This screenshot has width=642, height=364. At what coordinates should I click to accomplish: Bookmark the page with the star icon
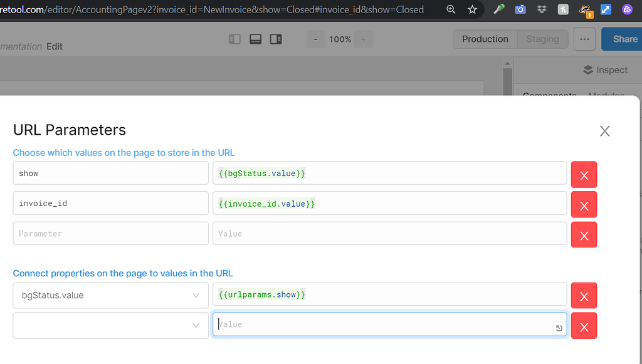[x=472, y=9]
